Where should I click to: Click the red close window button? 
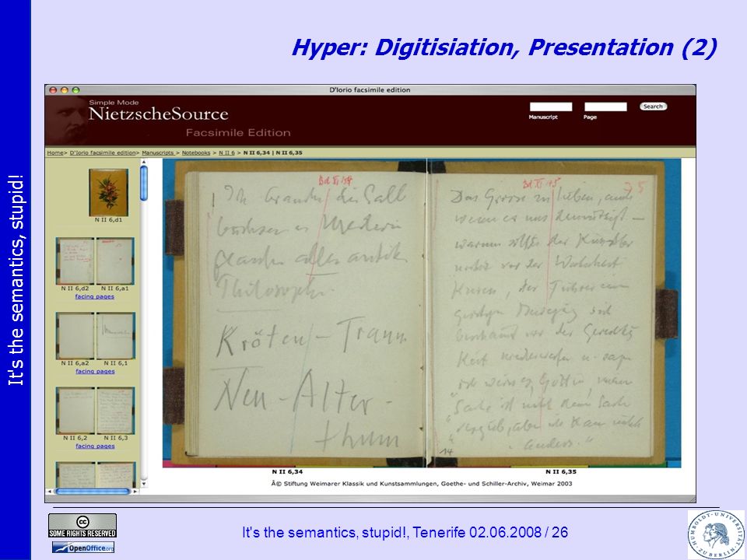click(x=54, y=90)
